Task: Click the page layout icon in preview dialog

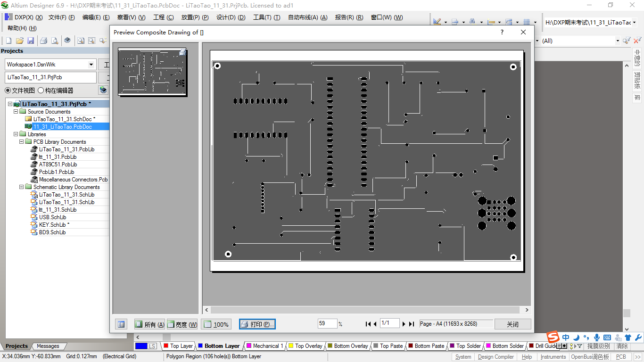Action: tap(121, 324)
